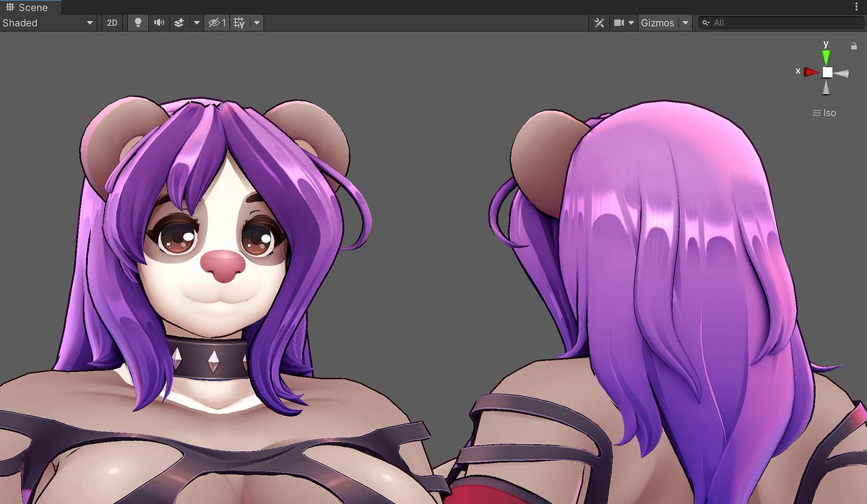
Task: Open the search filter magnifier dropdown
Action: [706, 23]
